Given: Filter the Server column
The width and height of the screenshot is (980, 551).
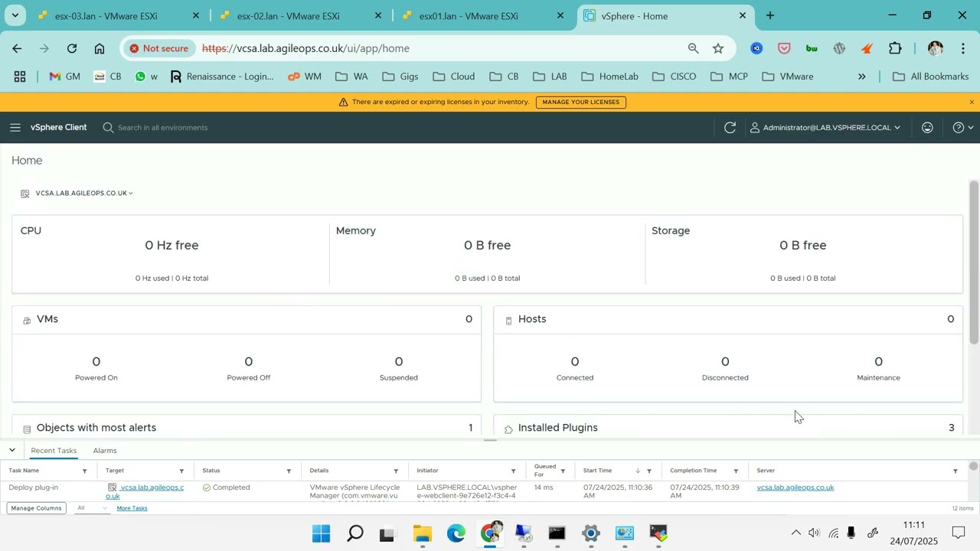Looking at the screenshot, I should click(955, 471).
